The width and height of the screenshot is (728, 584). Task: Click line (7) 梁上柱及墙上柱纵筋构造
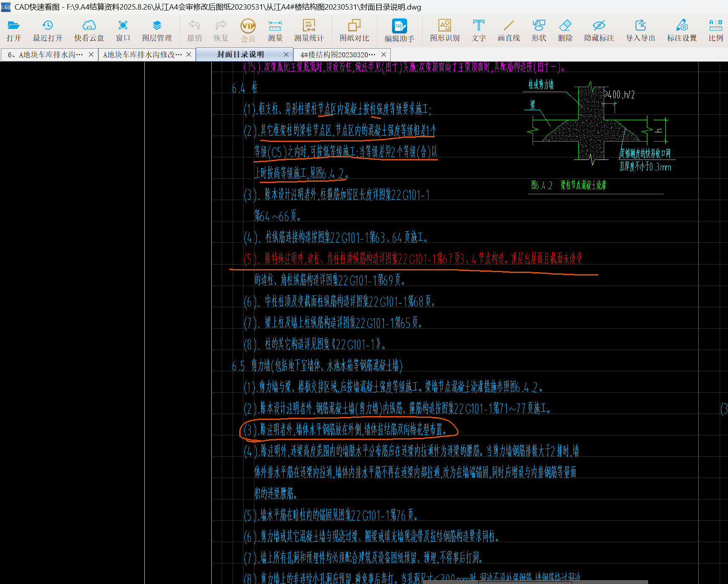click(x=333, y=323)
